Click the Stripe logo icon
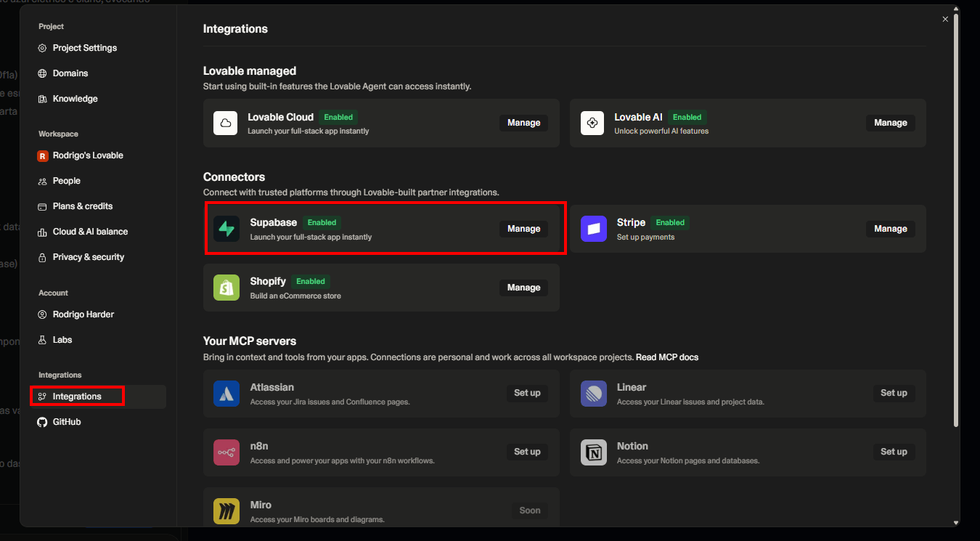The width and height of the screenshot is (980, 541). [593, 229]
